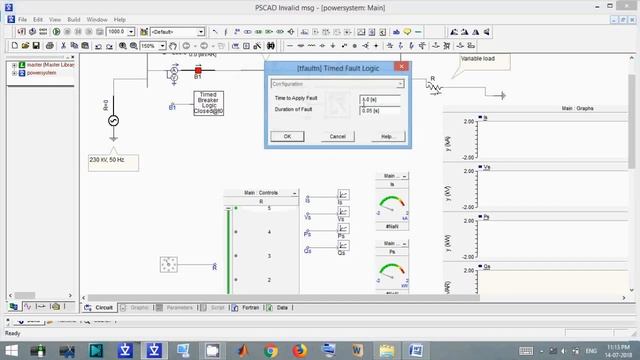640x360 pixels.
Task: Open the View menu
Action: (55, 20)
